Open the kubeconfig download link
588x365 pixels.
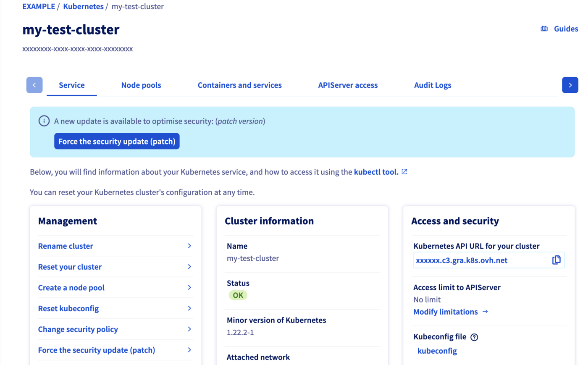(437, 351)
